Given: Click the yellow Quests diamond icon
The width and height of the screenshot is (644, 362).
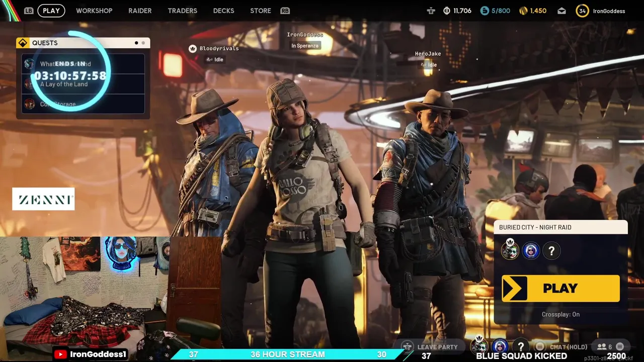Looking at the screenshot, I should coord(22,43).
